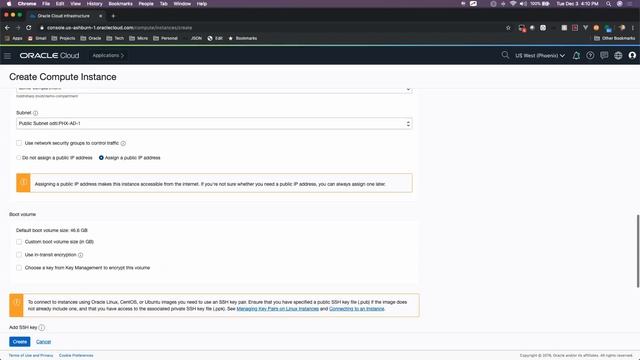Enable network security groups checkbox
Screen dimensions: 640x360
click(19, 143)
